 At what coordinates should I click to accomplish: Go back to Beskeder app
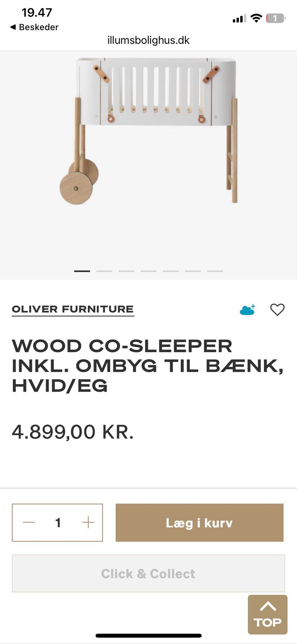34,27
